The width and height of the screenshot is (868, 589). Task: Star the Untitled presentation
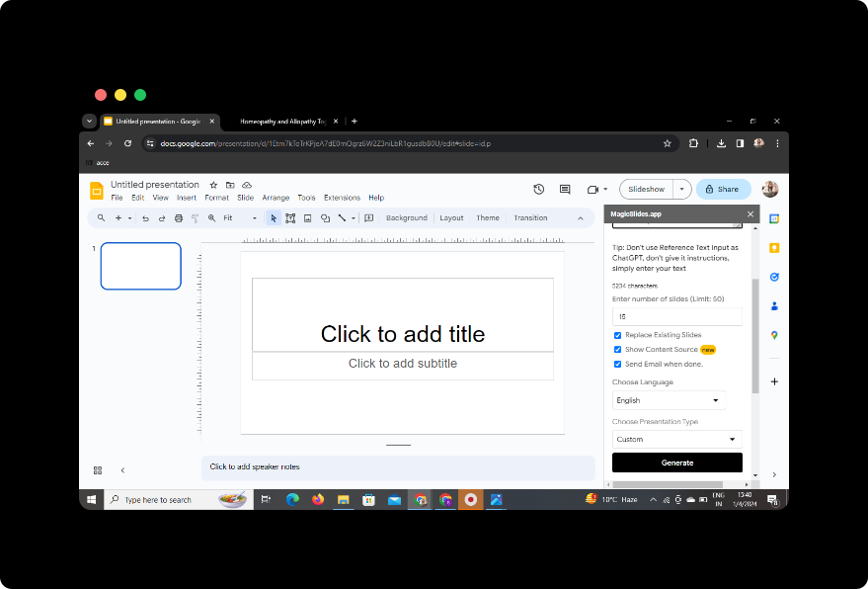point(213,185)
